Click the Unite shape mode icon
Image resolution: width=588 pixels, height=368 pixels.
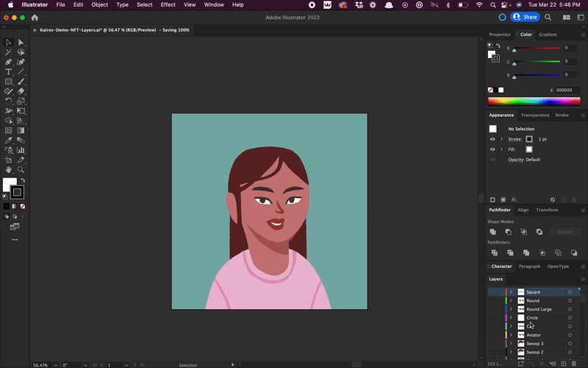tap(492, 232)
